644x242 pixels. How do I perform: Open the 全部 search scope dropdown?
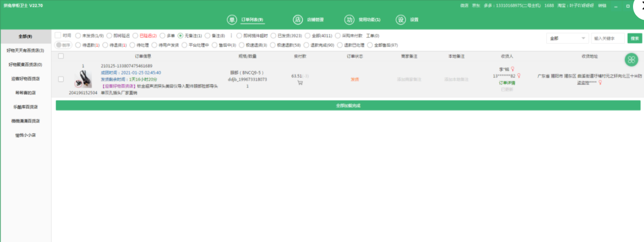[x=568, y=38]
